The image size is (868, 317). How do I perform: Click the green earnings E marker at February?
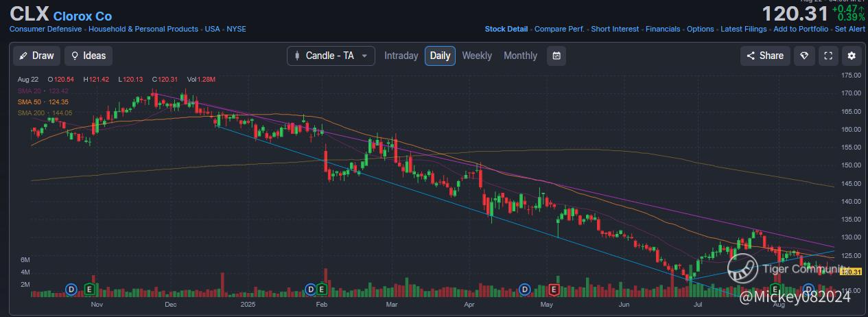click(321, 289)
